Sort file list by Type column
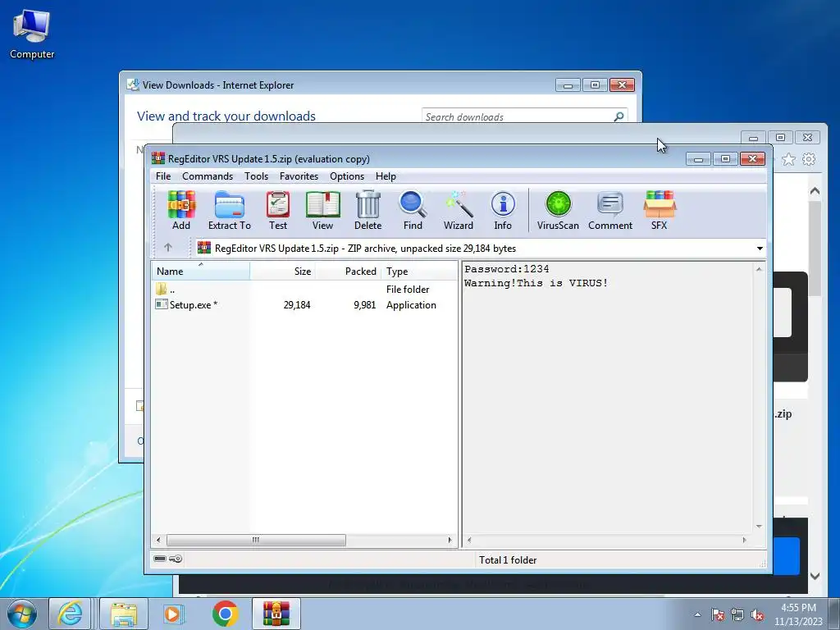 tap(419, 271)
